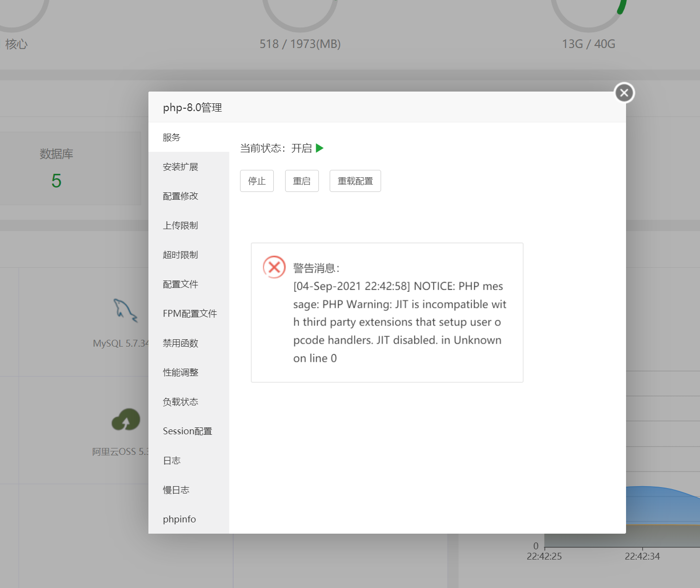700x588 pixels.
Task: Open FPM配置文件 section
Action: pyautogui.click(x=189, y=313)
